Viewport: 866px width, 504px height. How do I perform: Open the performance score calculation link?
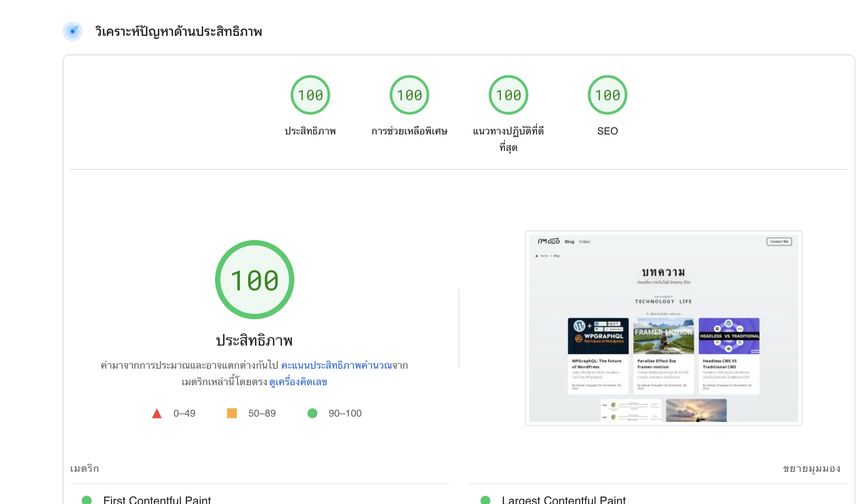336,365
